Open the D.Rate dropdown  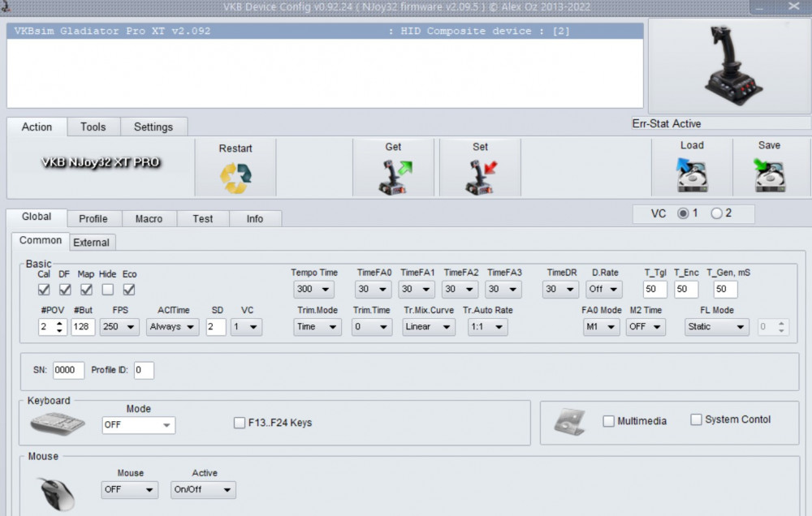click(x=604, y=290)
